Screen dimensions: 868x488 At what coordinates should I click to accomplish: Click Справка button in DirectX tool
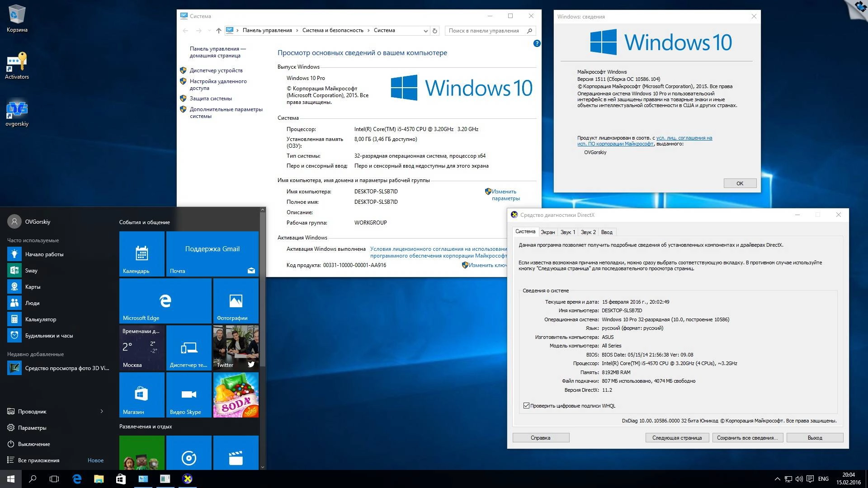[541, 438]
